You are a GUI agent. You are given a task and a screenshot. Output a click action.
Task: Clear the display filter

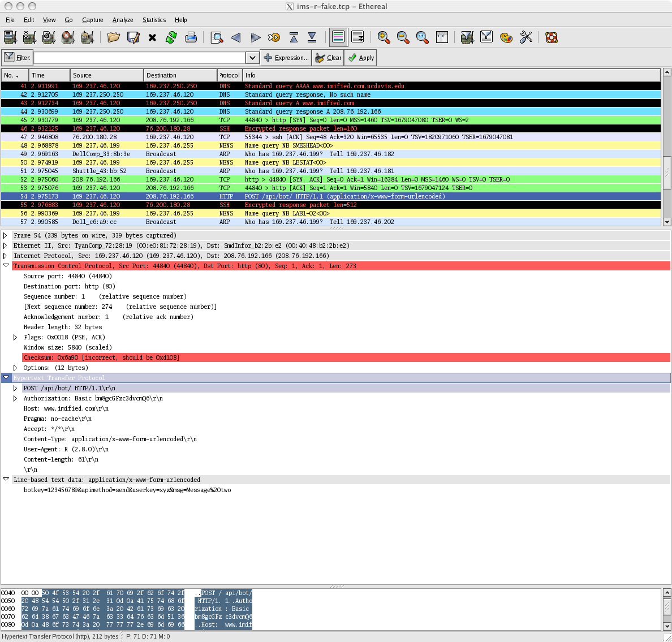[x=328, y=58]
